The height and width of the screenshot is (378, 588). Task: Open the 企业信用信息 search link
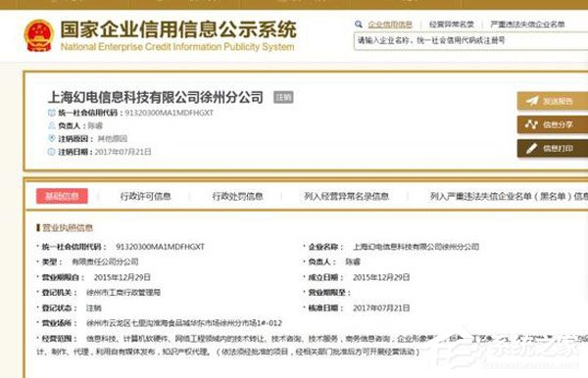tap(390, 24)
